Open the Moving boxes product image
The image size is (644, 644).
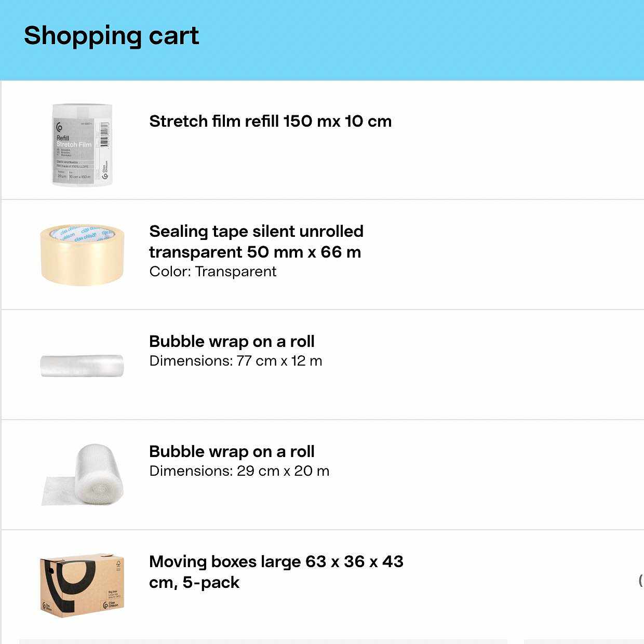pyautogui.click(x=82, y=585)
